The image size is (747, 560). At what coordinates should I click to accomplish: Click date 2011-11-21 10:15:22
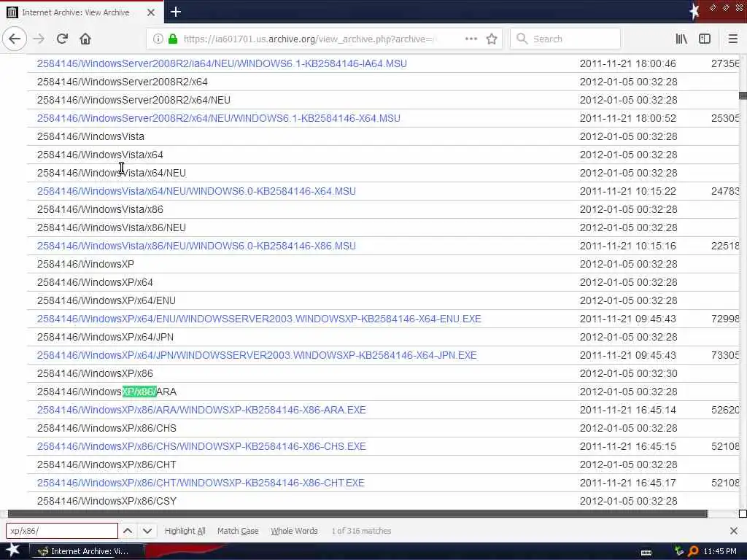click(627, 191)
